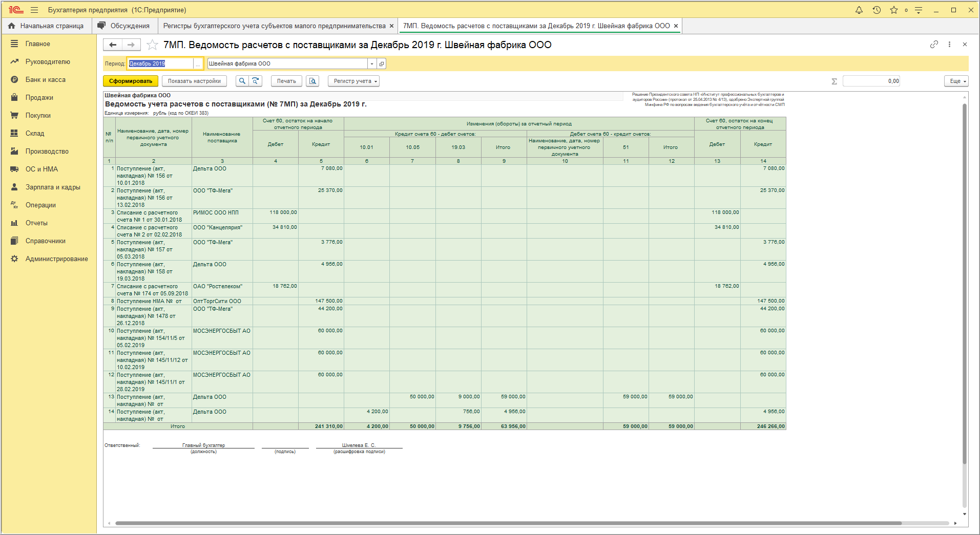
Task: Close the 7МП Ведомость tab
Action: tap(676, 26)
